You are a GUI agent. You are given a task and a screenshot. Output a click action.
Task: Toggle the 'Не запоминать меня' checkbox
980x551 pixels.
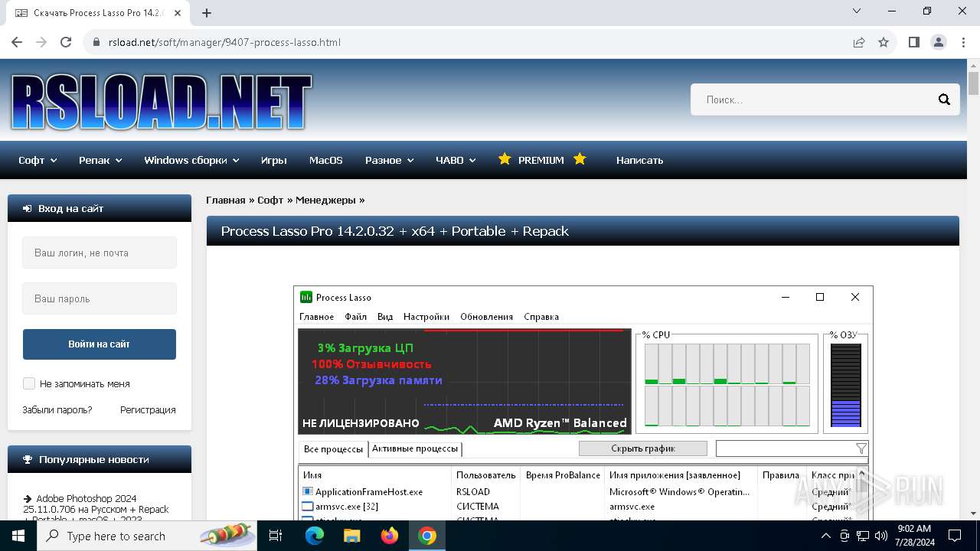coord(29,383)
